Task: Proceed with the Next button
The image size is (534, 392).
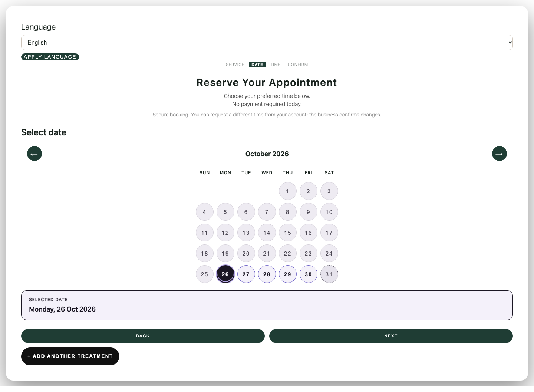Action: (x=391, y=336)
